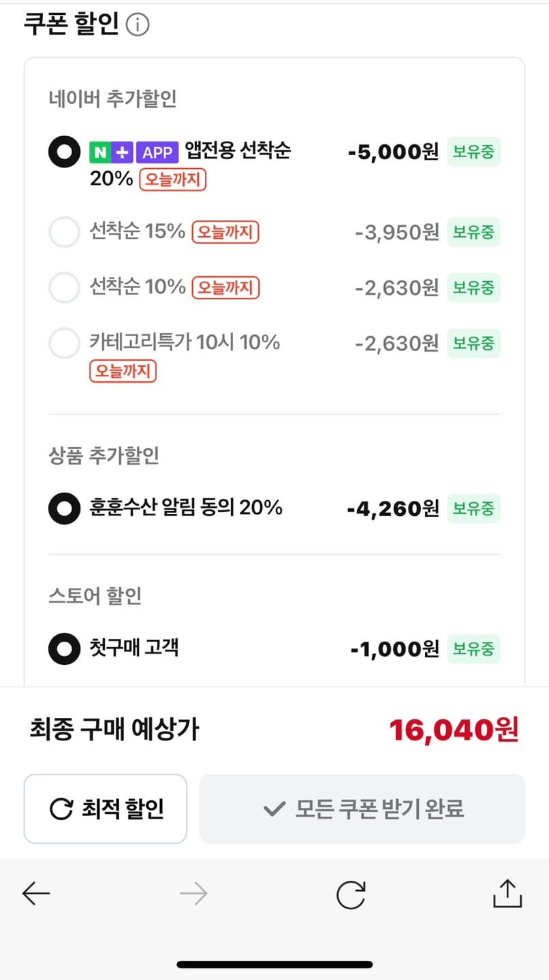
Task: Tap the 오늘까지 tag on 선착순 15%
Action: pos(225,233)
